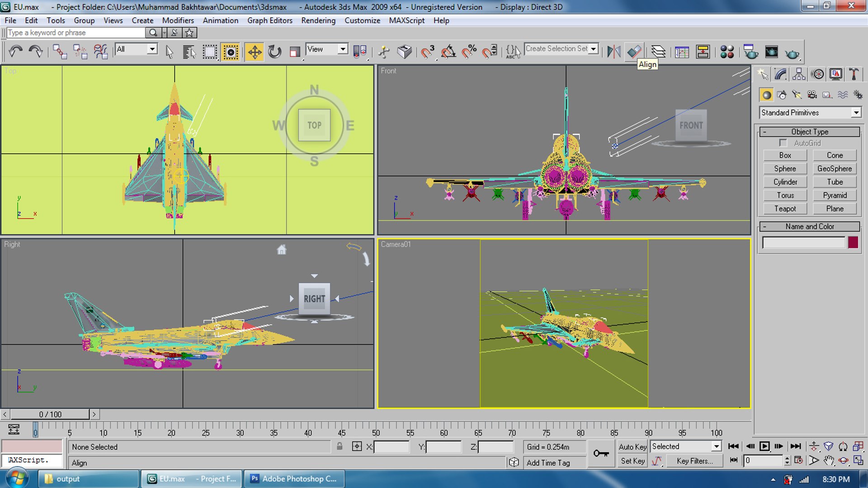
Task: Enable the AutoGrid checkbox
Action: [783, 143]
